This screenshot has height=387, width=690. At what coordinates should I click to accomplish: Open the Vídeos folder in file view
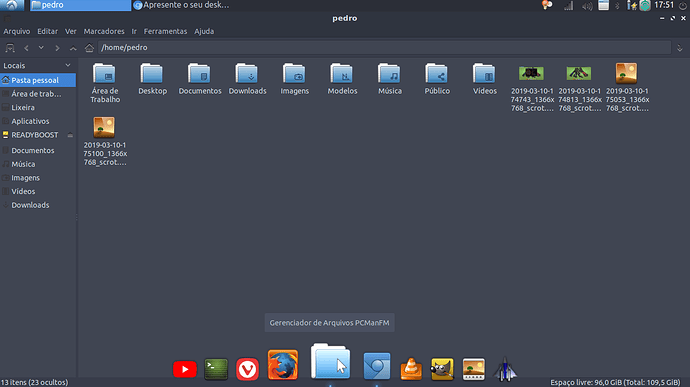(484, 79)
